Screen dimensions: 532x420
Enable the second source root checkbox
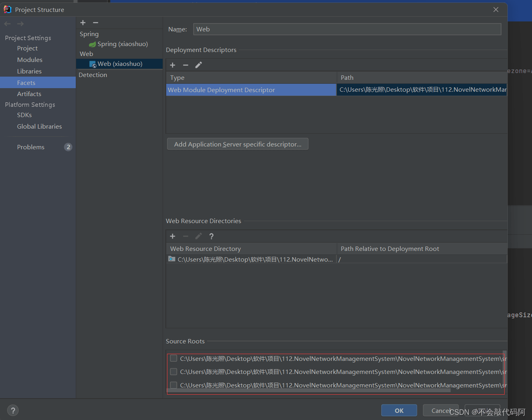(173, 372)
